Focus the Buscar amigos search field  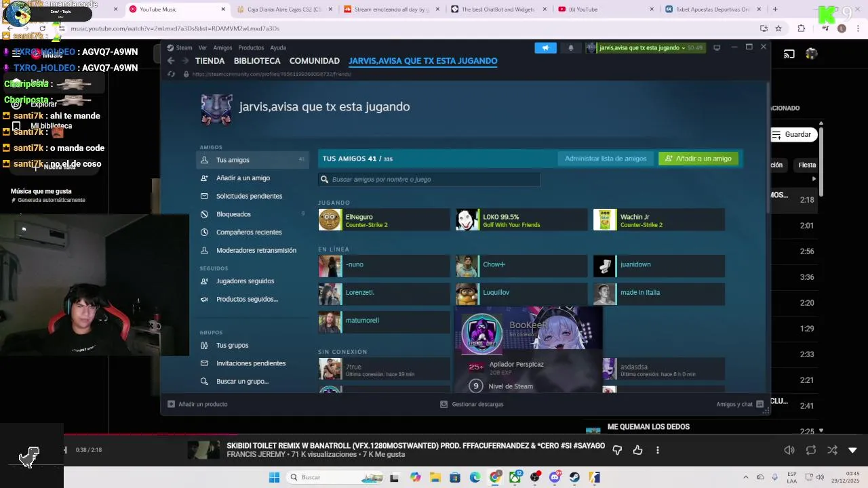(x=429, y=180)
